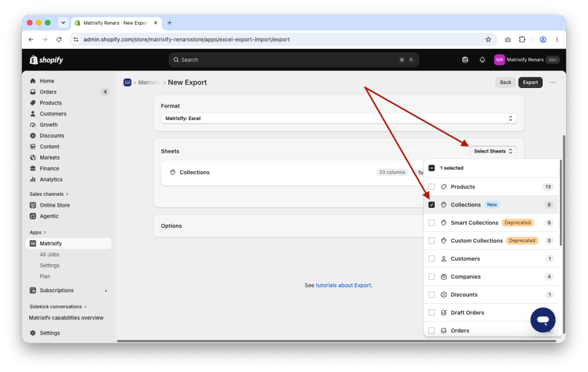Viewport: 588px width, 372px height.
Task: Open Matrixify Plan sub-item
Action: (x=45, y=276)
